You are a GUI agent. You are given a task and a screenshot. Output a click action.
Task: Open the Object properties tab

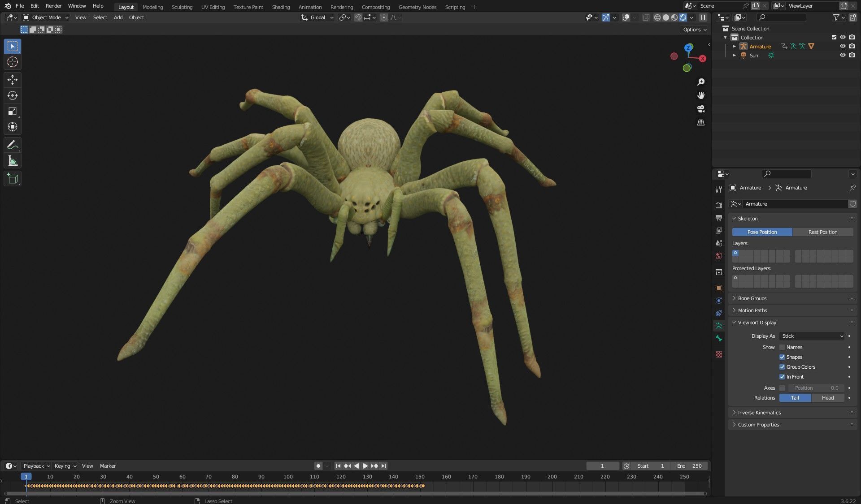[x=719, y=288]
